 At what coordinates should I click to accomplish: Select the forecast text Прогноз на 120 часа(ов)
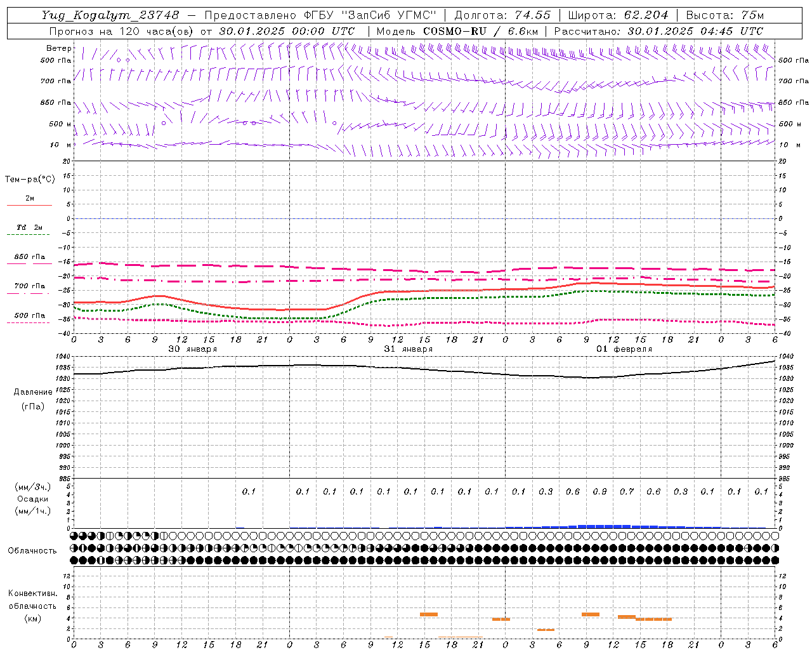(122, 31)
